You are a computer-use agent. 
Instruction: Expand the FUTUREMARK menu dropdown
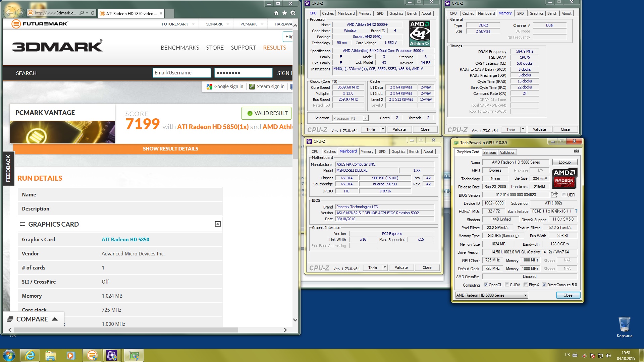tap(193, 24)
